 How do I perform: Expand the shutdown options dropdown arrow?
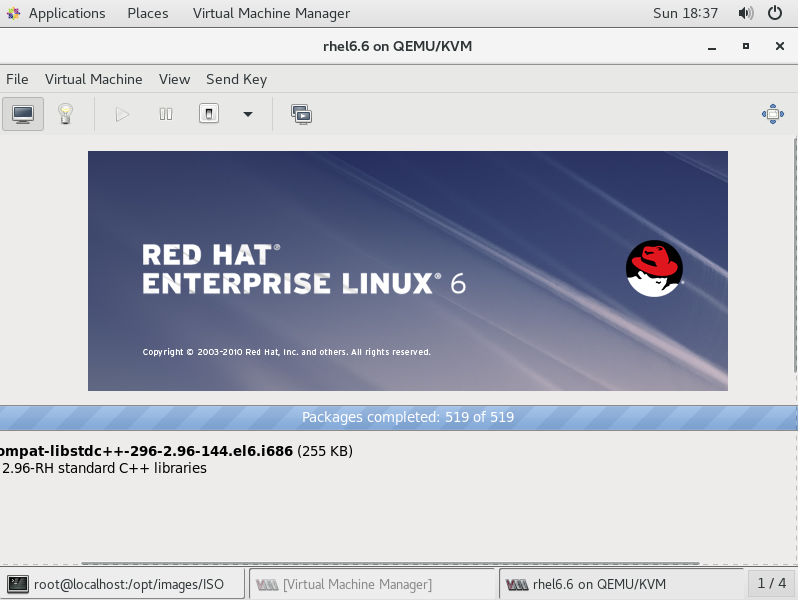tap(247, 114)
